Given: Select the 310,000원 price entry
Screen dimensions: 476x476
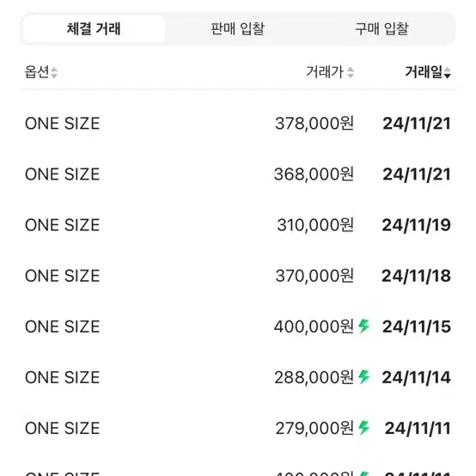Looking at the screenshot, I should [315, 225].
